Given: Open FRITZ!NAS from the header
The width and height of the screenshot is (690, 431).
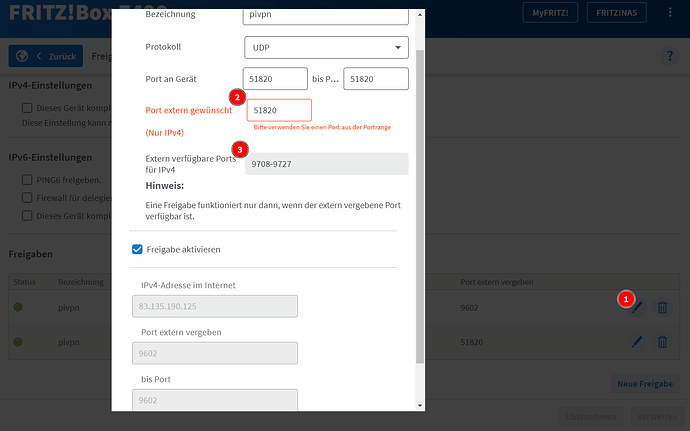Looking at the screenshot, I should point(618,12).
